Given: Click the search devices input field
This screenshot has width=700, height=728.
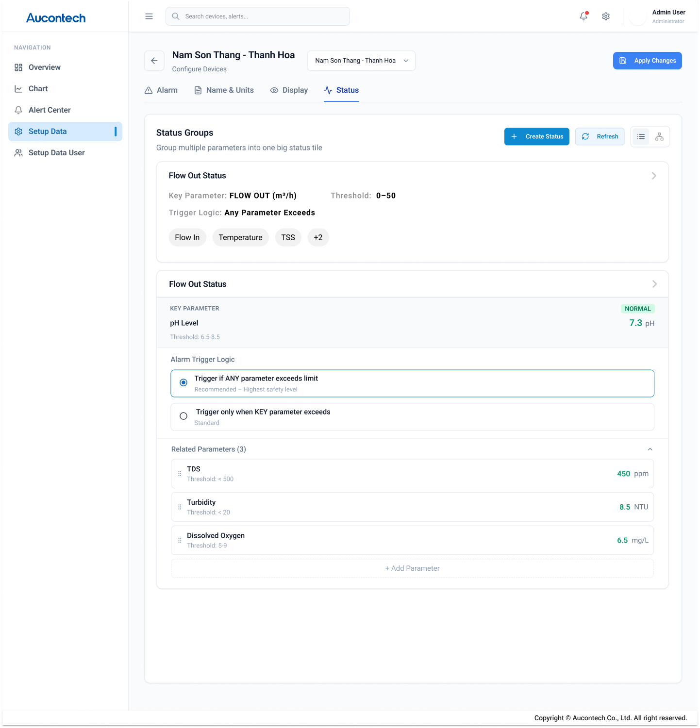Looking at the screenshot, I should tap(257, 16).
